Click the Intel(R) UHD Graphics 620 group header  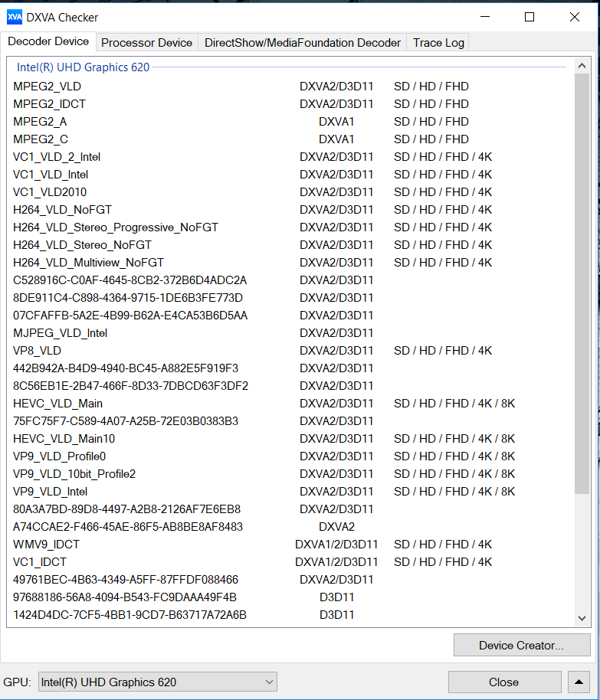tap(83, 67)
